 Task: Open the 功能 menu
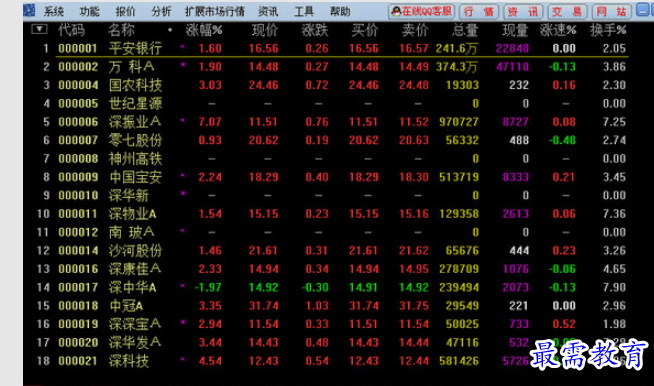click(x=90, y=12)
